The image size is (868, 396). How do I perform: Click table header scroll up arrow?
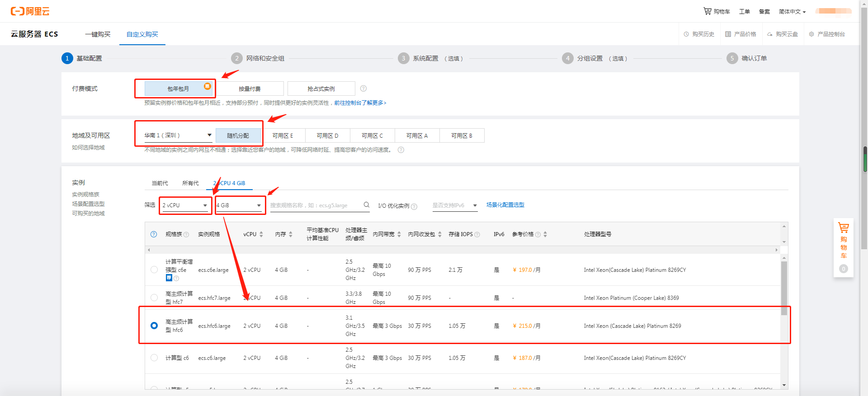(784, 226)
